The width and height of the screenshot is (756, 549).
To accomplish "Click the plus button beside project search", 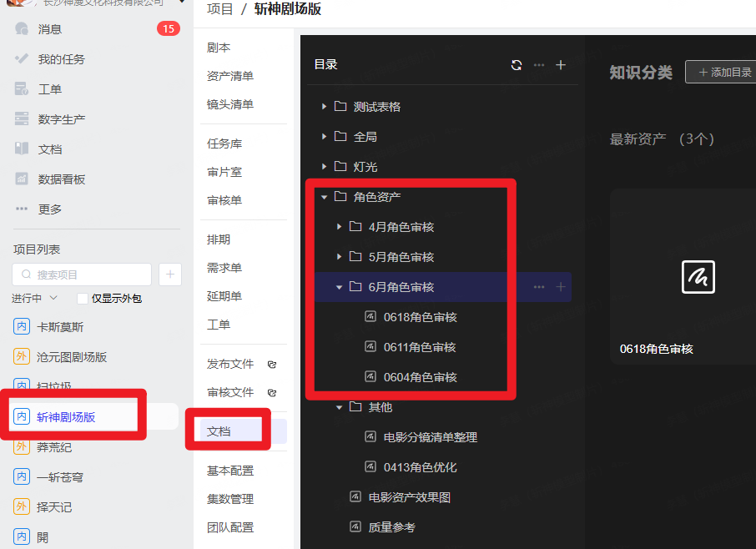I will coord(169,274).
